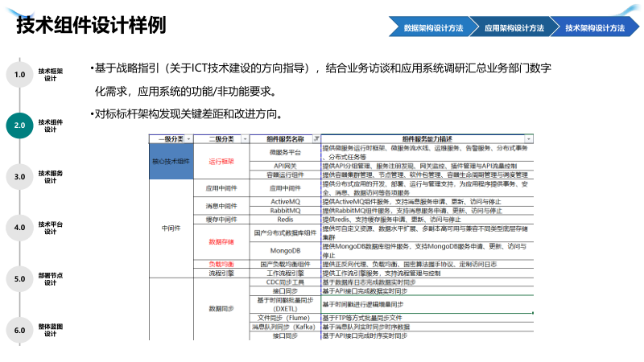The image size is (644, 362).
Task: Select the 流程引擎 cell
Action: (x=221, y=274)
